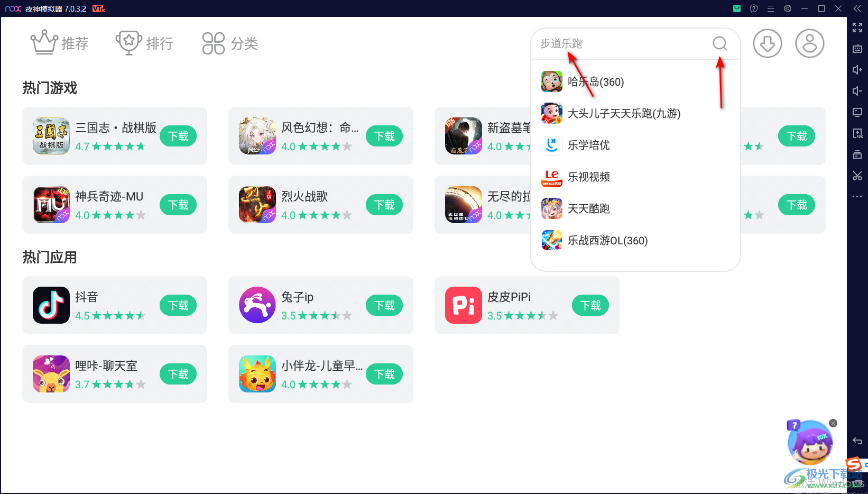The width and height of the screenshot is (868, 494).
Task: Open the 三国志·战棋版 app icon
Action: [x=51, y=136]
